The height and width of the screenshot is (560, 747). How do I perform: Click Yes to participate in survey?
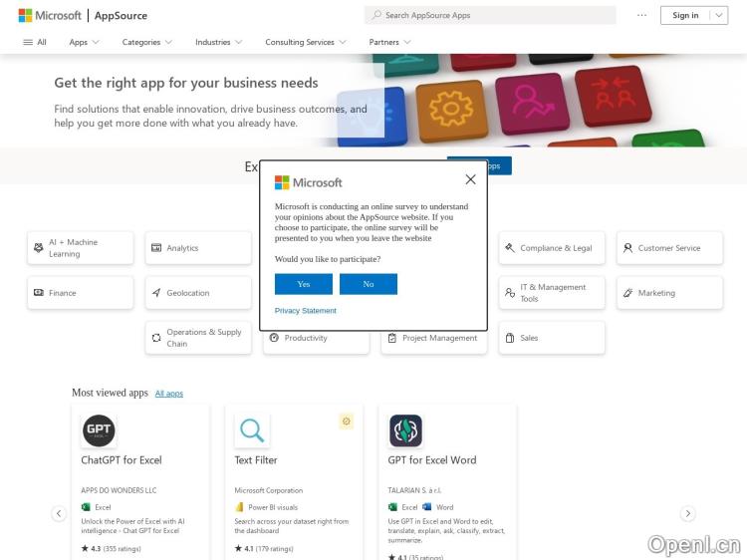[x=304, y=284]
